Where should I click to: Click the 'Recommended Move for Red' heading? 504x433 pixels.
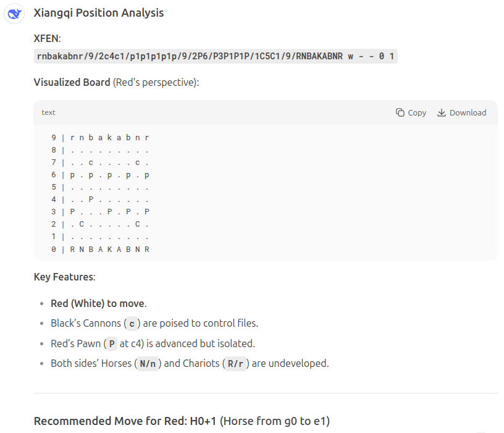(182, 421)
